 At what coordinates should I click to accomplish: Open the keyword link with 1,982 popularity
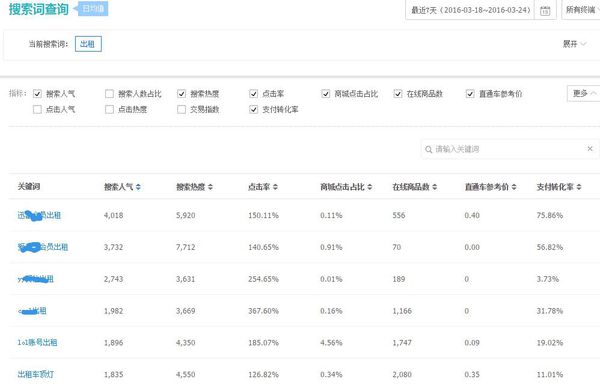tap(32, 311)
